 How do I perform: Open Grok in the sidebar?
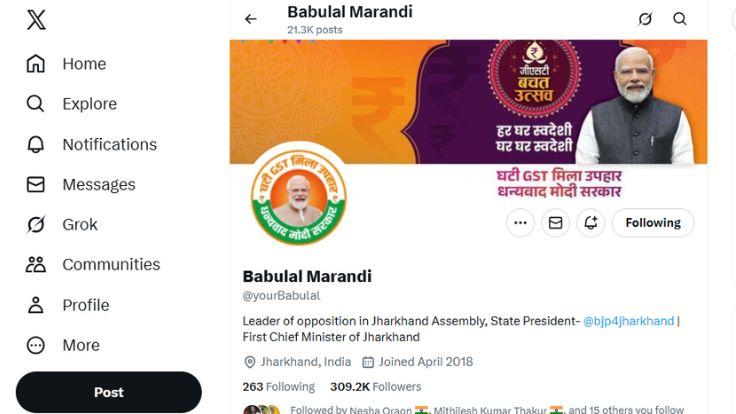79,225
